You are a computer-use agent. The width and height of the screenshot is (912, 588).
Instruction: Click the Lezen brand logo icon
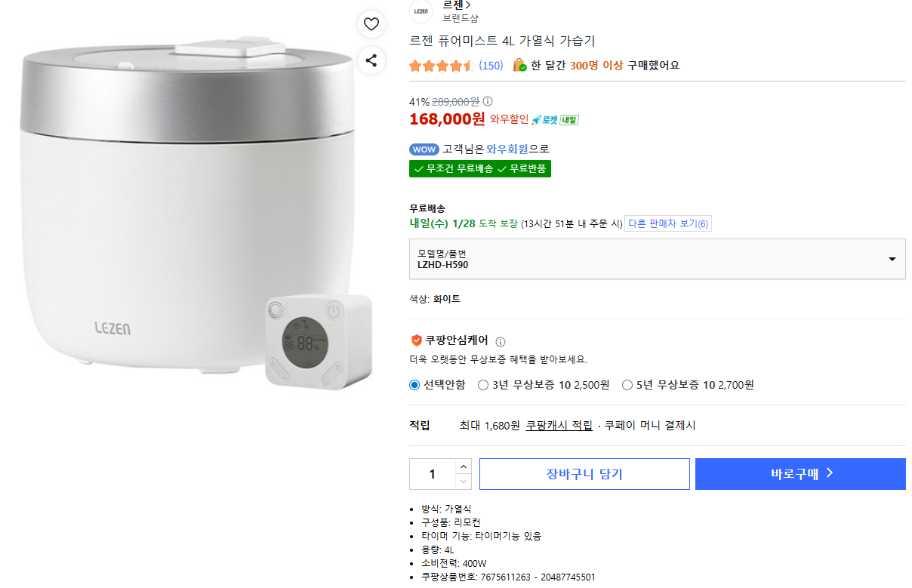click(421, 11)
